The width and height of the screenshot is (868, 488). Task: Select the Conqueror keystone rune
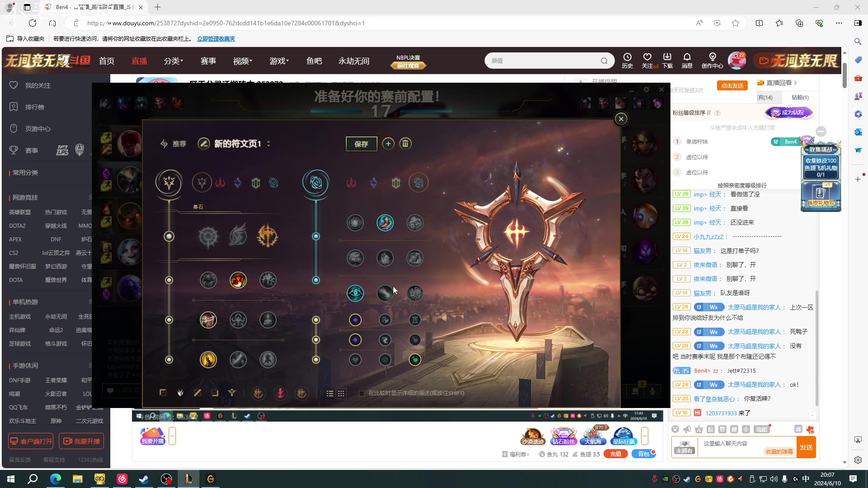[267, 236]
